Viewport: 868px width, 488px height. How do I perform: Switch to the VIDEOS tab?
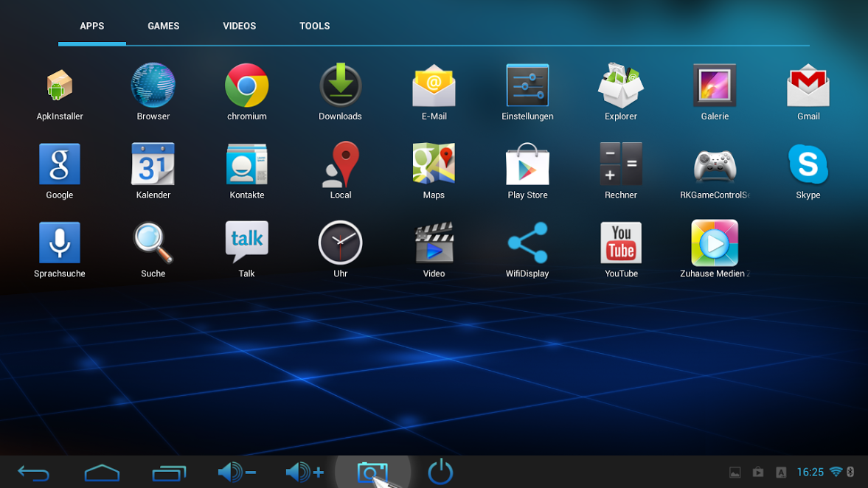[x=240, y=26]
